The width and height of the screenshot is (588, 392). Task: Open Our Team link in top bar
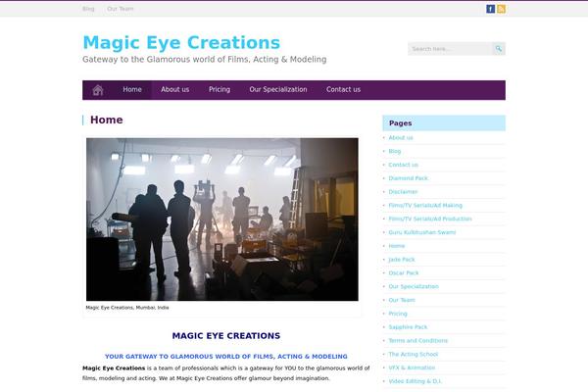click(x=120, y=9)
